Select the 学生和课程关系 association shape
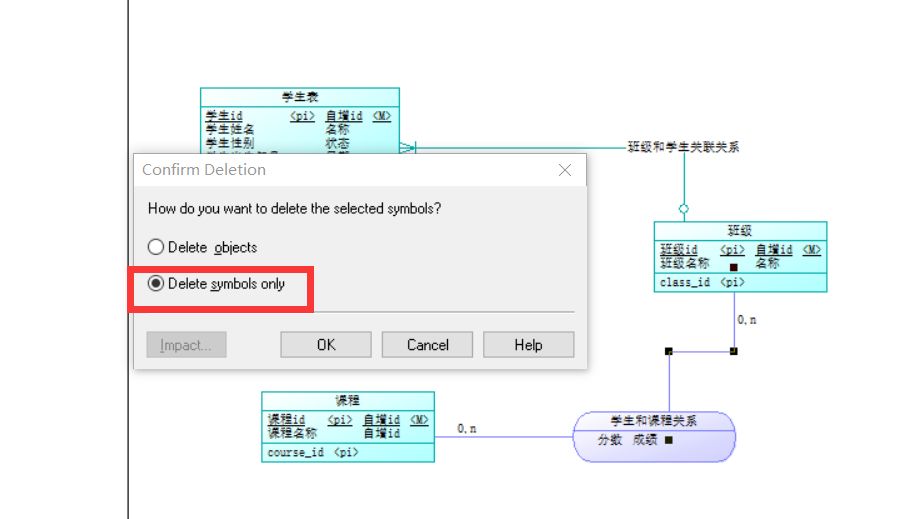This screenshot has height=519, width=917. click(x=654, y=436)
